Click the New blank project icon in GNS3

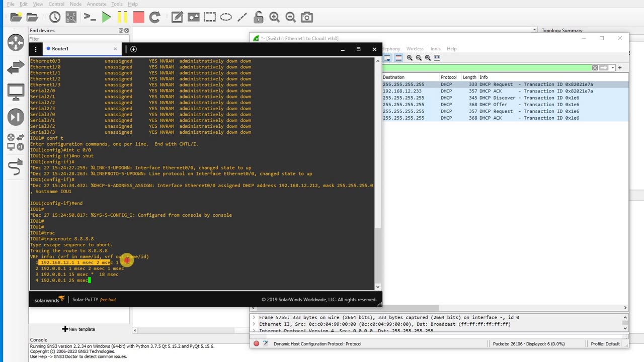(x=16, y=17)
